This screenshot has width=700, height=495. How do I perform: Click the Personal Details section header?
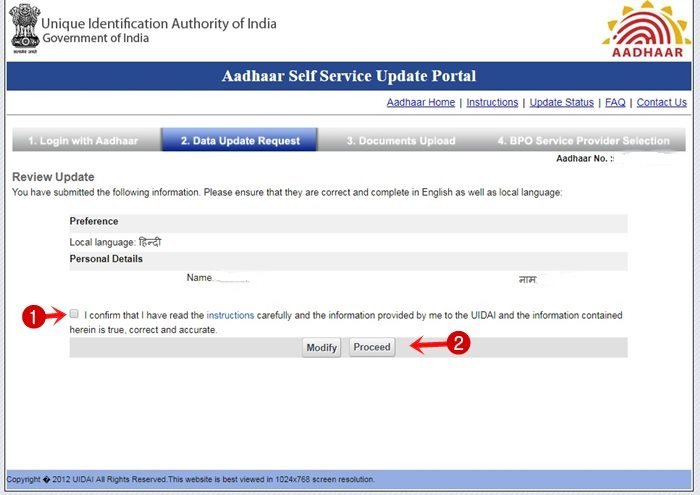[x=348, y=261]
